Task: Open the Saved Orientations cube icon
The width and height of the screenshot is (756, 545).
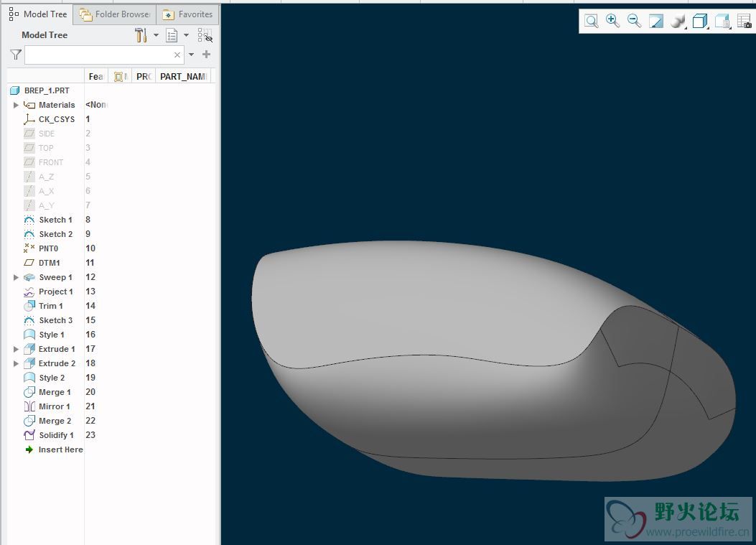Action: pos(700,21)
